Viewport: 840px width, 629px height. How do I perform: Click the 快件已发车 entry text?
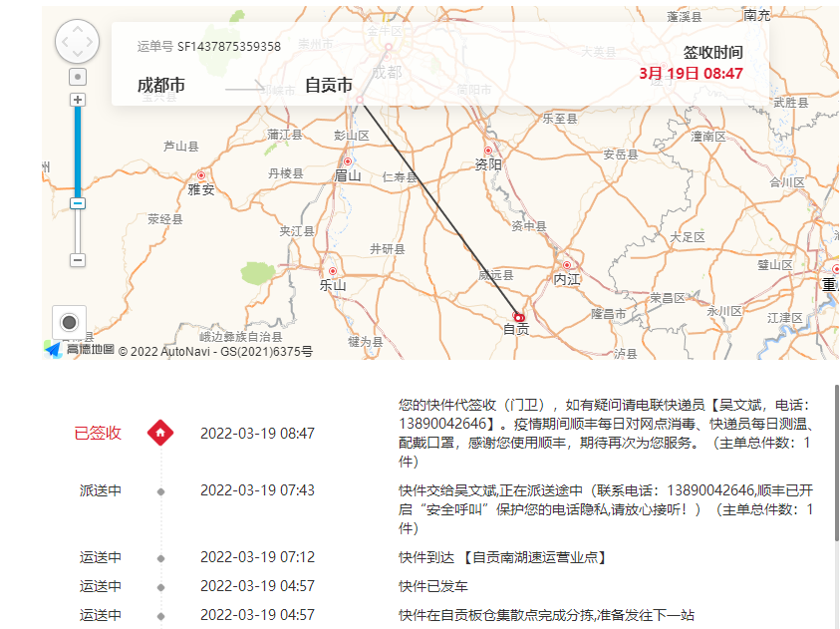(x=433, y=586)
